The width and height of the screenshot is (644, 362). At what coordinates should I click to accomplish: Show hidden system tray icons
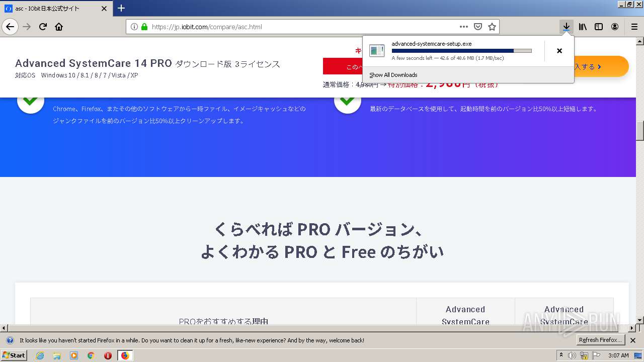coord(561,355)
